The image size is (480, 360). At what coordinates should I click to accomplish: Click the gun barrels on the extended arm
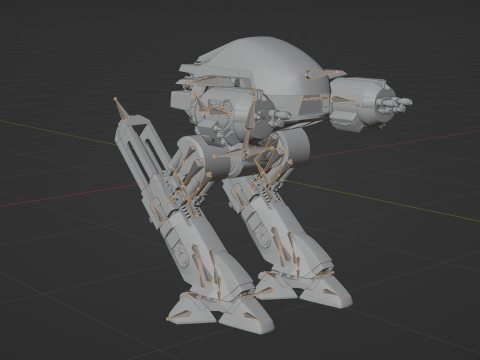click(395, 103)
